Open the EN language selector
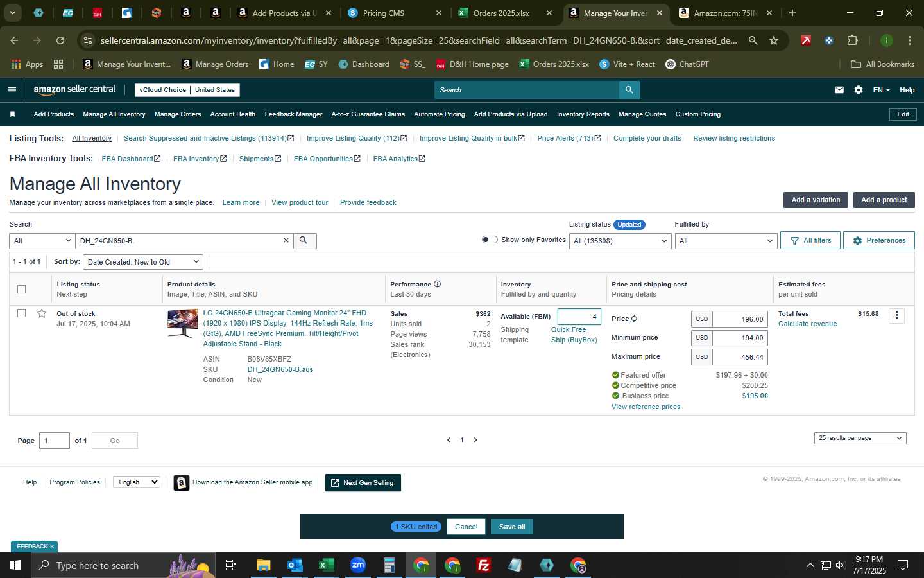The image size is (924, 578). pyautogui.click(x=881, y=90)
